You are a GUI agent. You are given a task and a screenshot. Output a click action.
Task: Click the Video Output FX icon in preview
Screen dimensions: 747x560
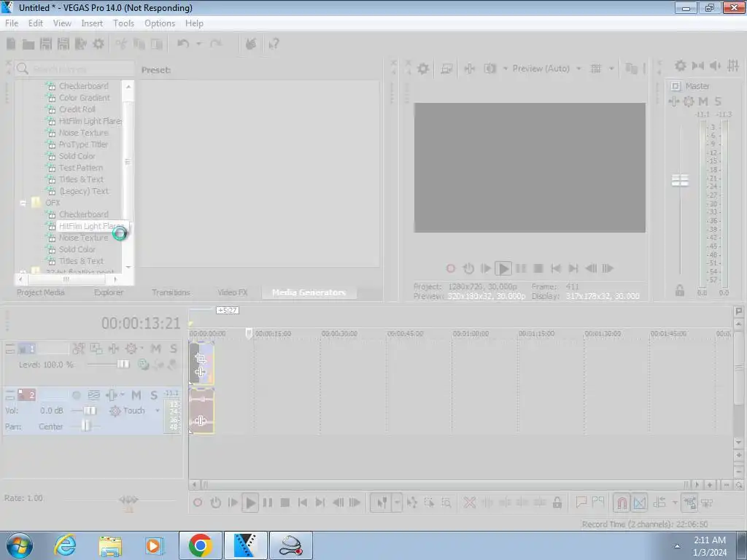[x=469, y=69]
